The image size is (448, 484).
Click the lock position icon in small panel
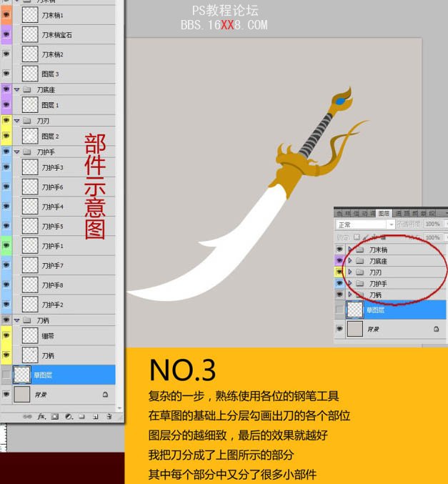374,237
